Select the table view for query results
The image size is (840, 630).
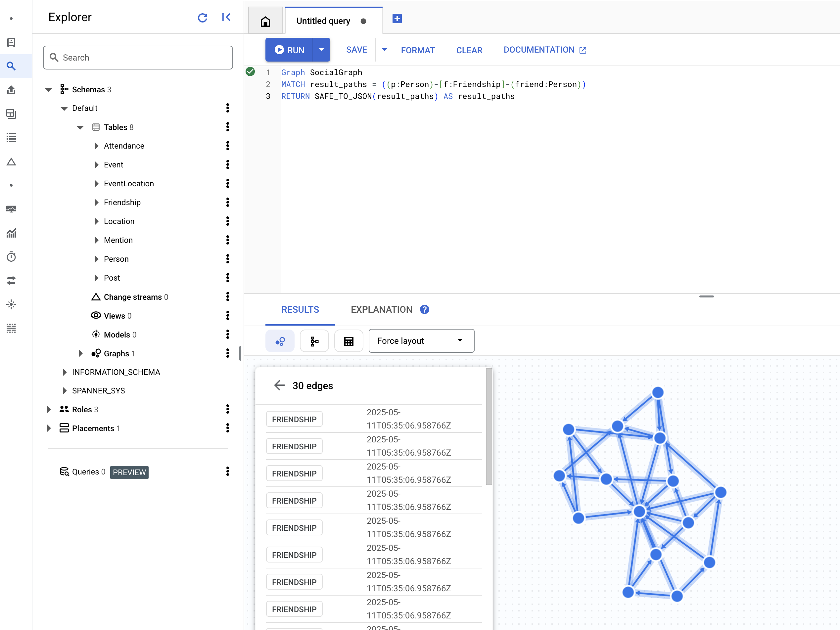349,340
